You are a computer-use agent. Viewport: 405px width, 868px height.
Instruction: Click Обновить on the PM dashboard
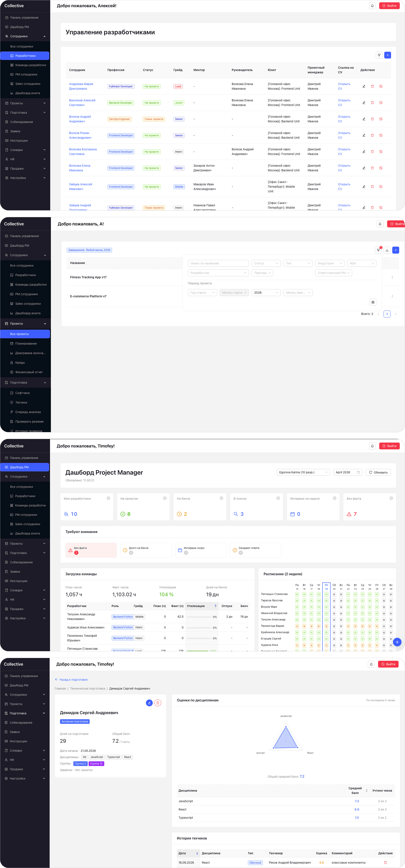378,472
